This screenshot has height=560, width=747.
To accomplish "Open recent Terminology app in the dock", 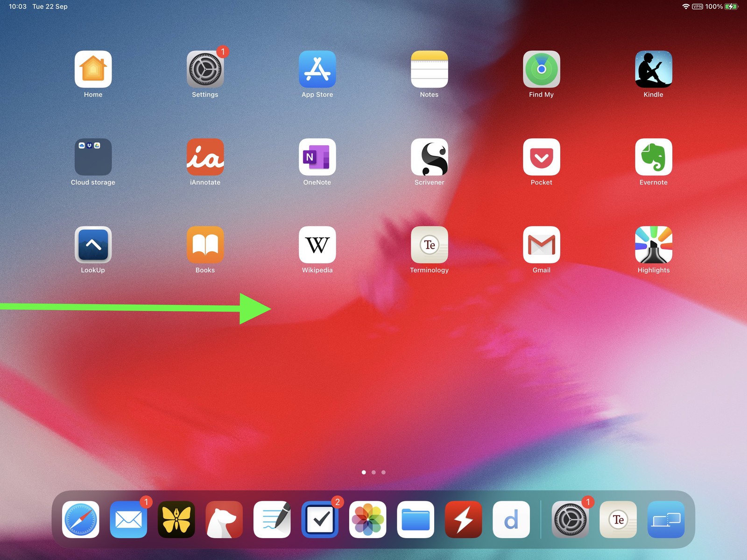I will (x=618, y=519).
